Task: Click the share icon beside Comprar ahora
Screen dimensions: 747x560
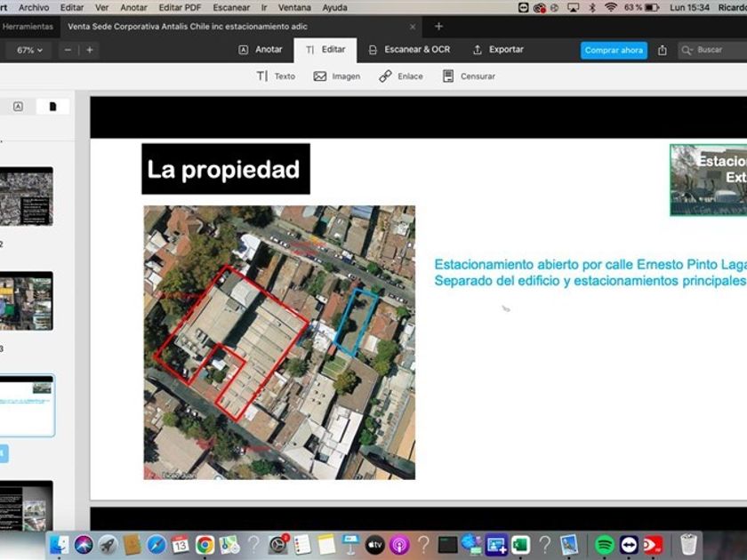Action: (x=663, y=50)
